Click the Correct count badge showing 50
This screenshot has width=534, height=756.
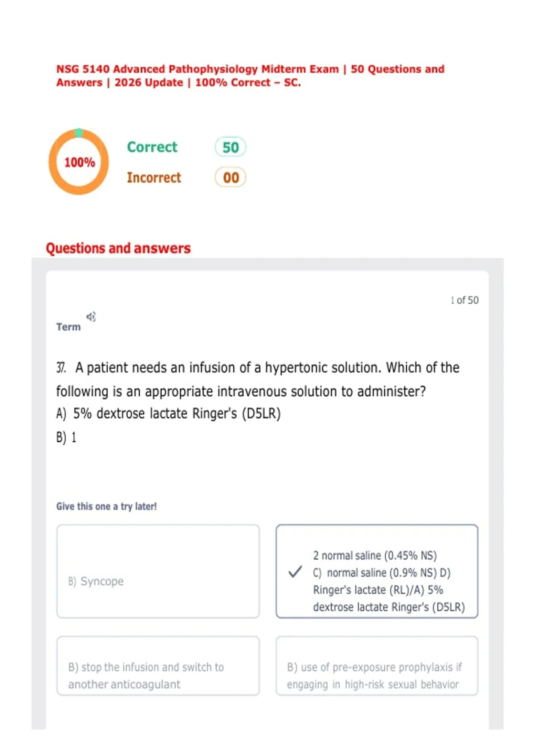(231, 147)
